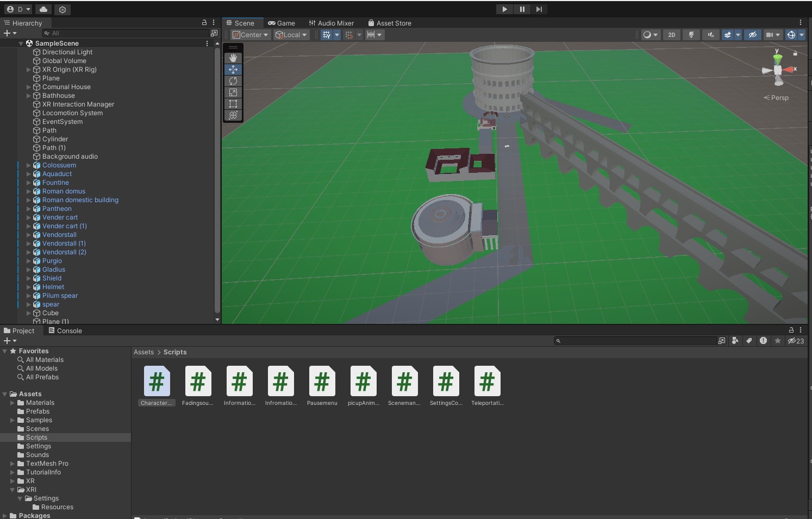
Task: Select the Rotate tool
Action: [x=233, y=81]
